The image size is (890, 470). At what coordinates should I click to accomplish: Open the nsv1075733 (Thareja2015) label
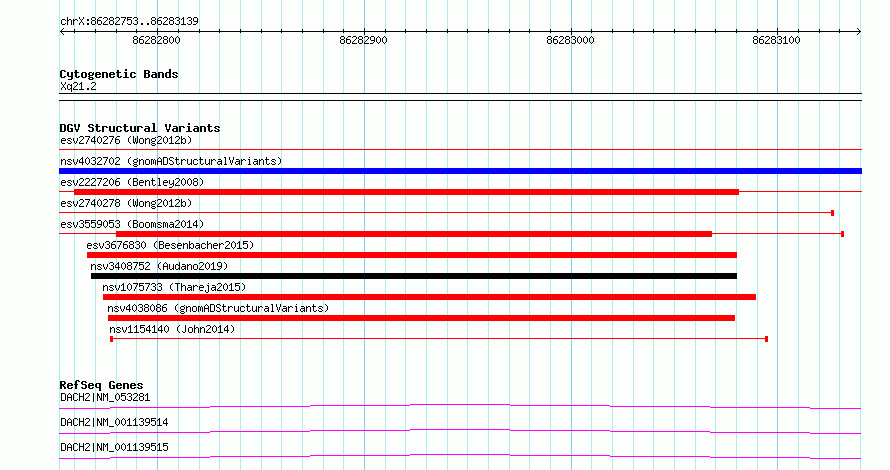pyautogui.click(x=174, y=287)
